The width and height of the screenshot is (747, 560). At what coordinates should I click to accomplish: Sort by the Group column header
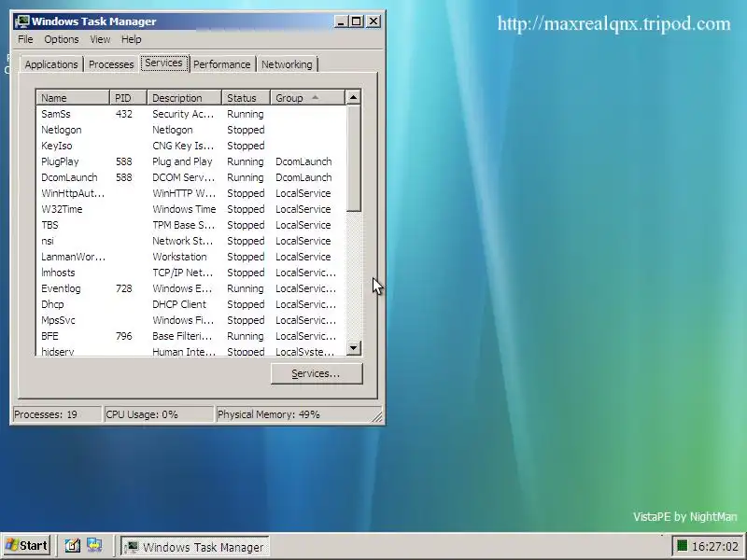pyautogui.click(x=307, y=98)
